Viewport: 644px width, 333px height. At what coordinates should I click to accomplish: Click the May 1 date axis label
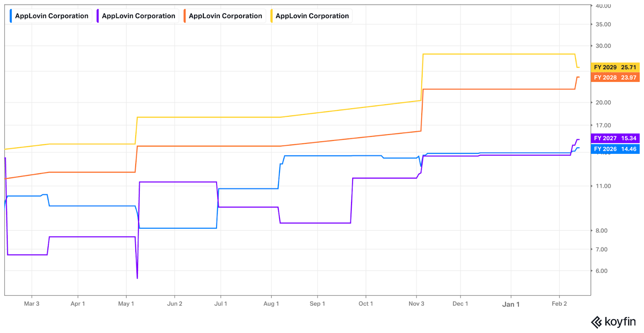(x=126, y=304)
